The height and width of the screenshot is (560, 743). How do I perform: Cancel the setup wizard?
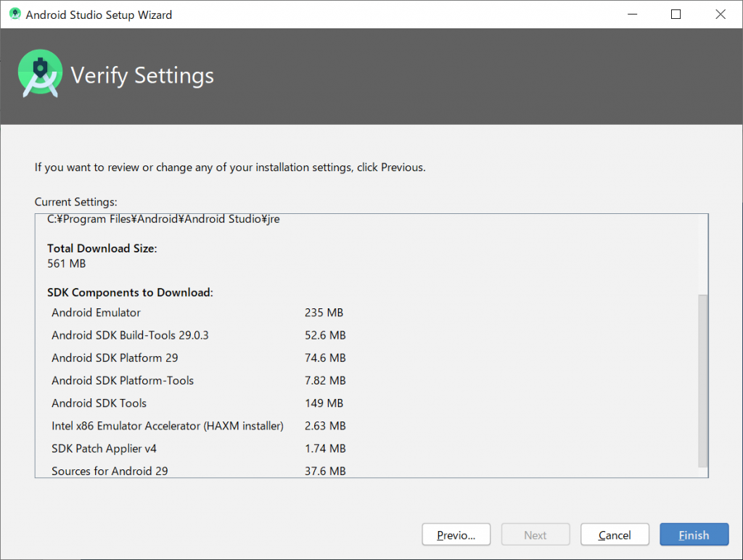(615, 535)
